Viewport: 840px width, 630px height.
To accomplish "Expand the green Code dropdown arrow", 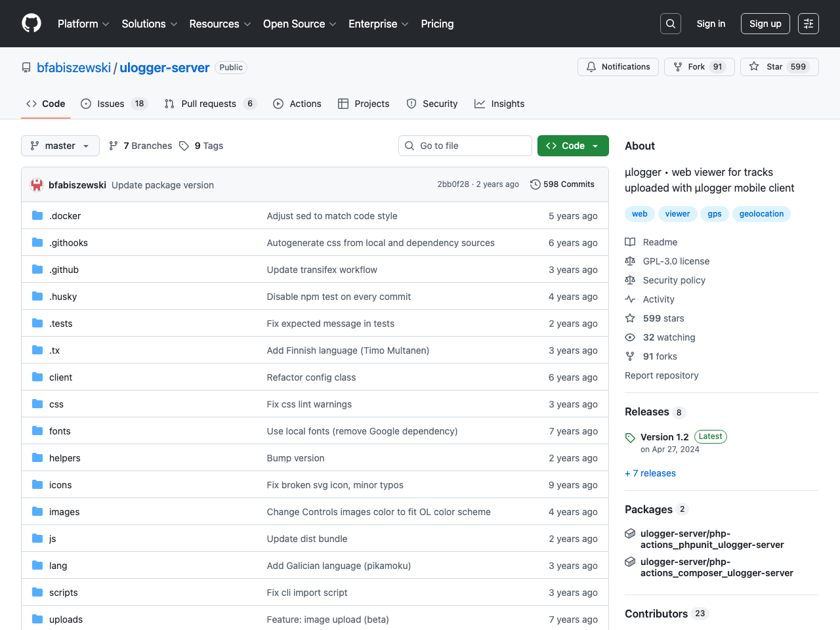I will pos(596,145).
